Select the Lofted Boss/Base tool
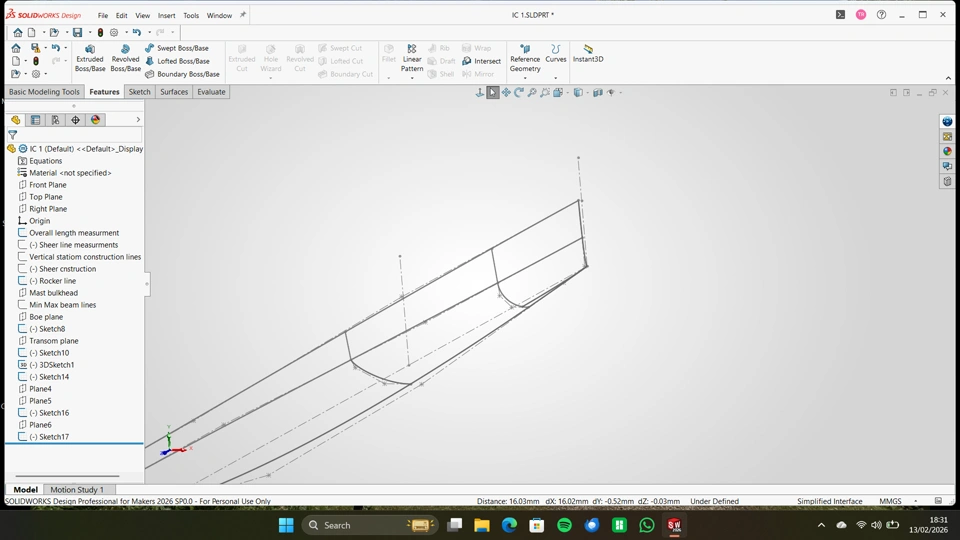The height and width of the screenshot is (540, 960). [178, 61]
